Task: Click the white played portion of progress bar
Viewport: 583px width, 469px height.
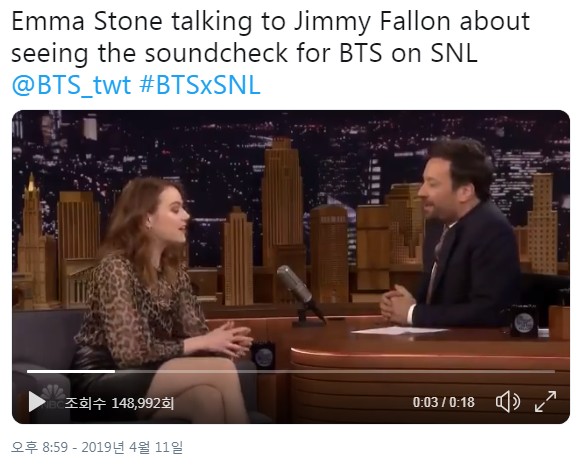Action: [x=71, y=371]
